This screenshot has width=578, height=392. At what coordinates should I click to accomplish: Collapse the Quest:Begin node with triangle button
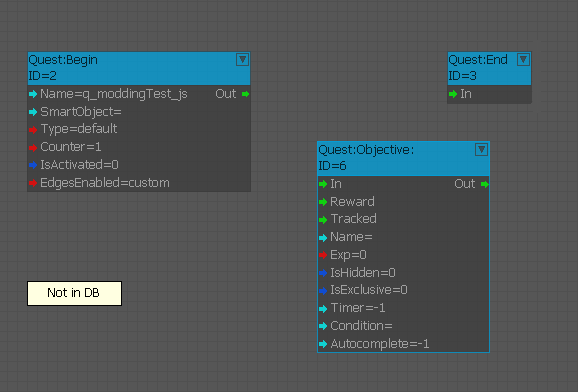coord(242,60)
